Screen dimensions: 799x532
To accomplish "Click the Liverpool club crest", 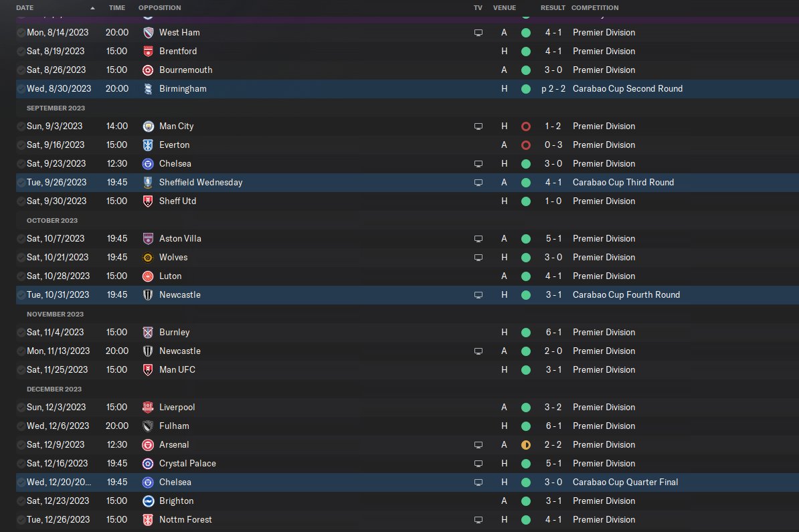I will click(x=148, y=407).
